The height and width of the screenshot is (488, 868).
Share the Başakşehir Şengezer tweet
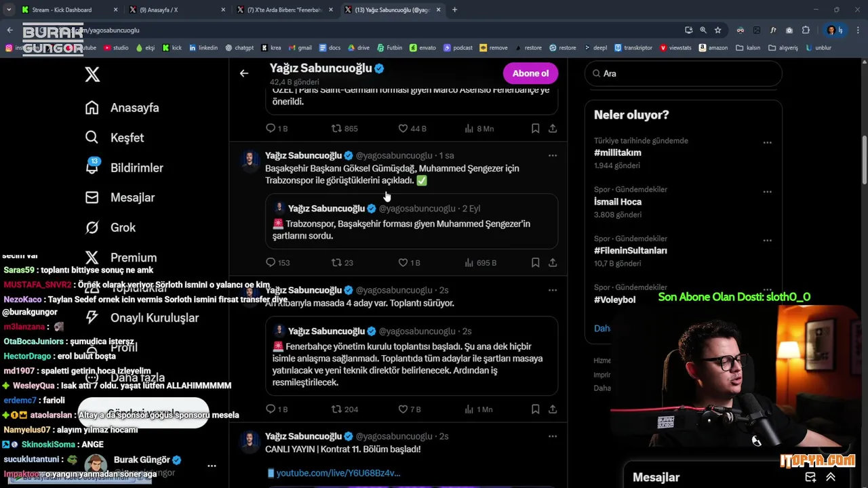553,262
